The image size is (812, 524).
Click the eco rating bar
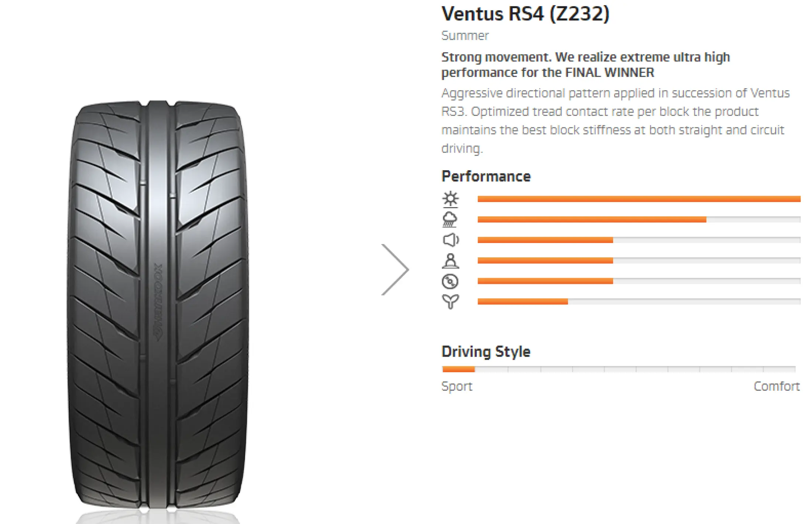(x=639, y=302)
